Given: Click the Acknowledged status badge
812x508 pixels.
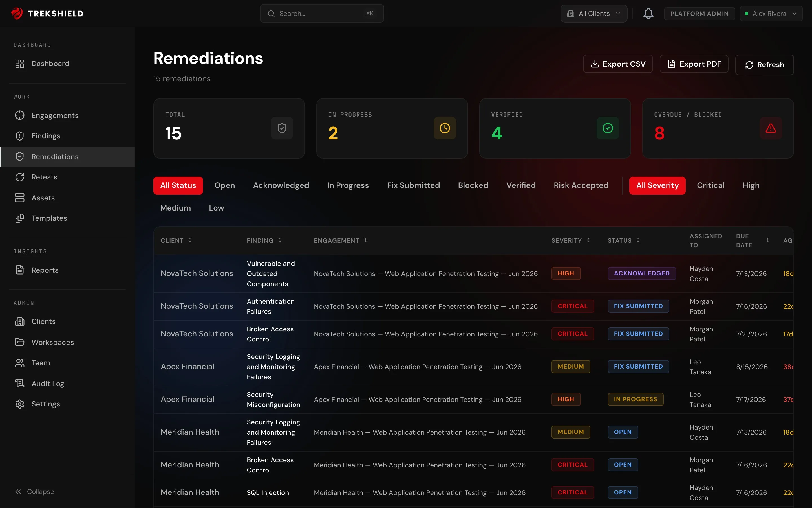Looking at the screenshot, I should [641, 273].
